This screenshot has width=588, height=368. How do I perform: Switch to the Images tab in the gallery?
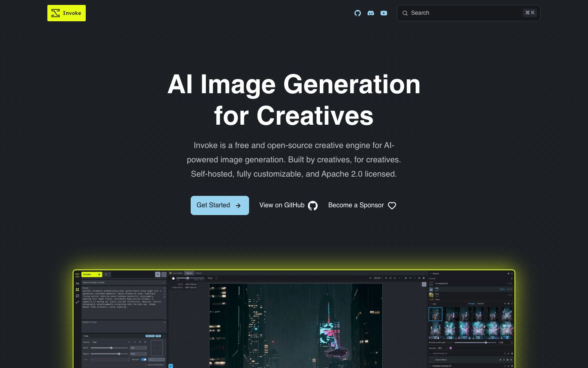pos(472,304)
